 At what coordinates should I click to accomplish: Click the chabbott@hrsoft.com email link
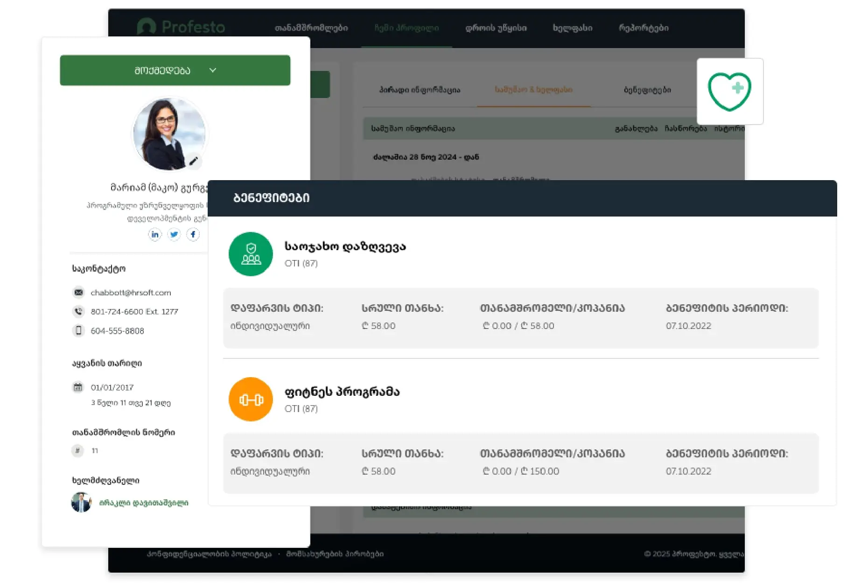[x=131, y=293]
